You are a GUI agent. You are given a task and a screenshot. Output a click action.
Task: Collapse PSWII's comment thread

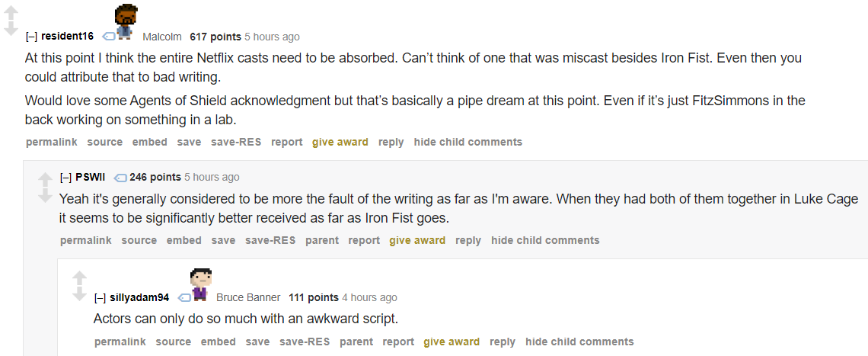(66, 178)
